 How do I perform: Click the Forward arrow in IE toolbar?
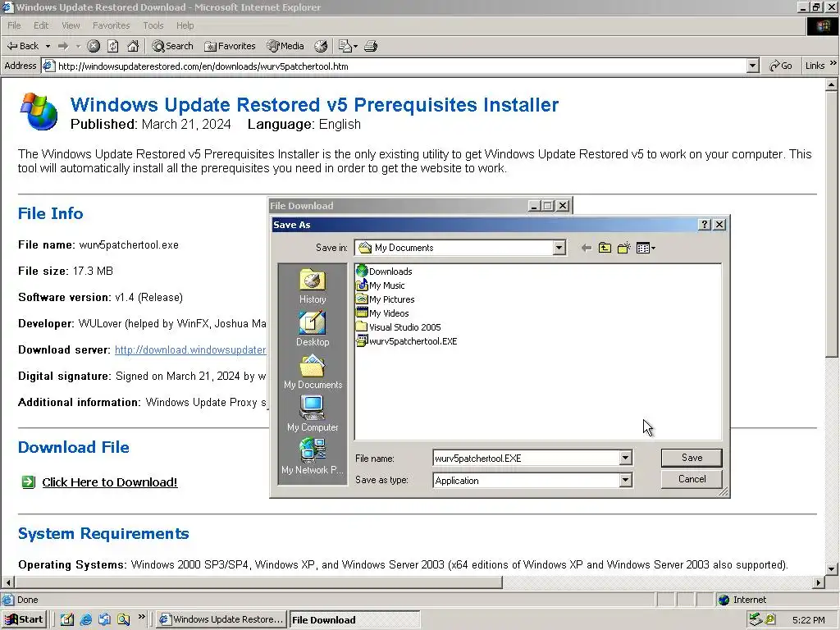click(x=63, y=46)
